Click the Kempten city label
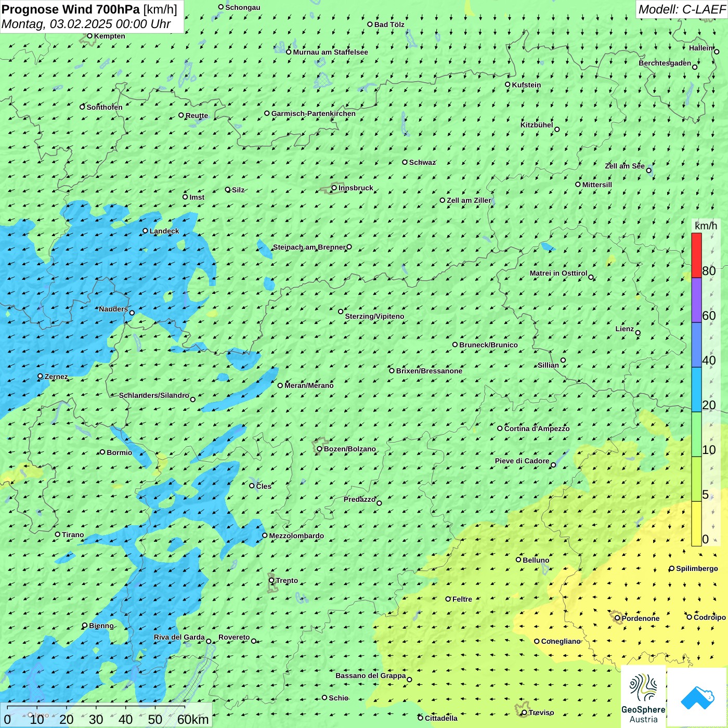The height and width of the screenshot is (728, 728). 109,36
